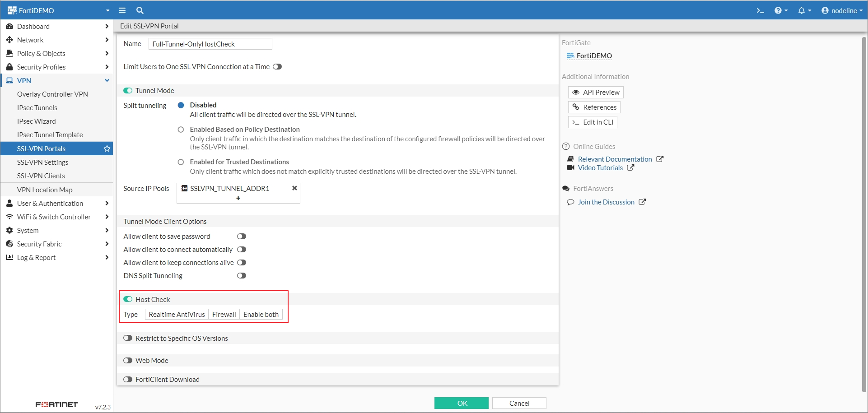Click the Security Fabric icon
The width and height of the screenshot is (868, 413).
9,244
